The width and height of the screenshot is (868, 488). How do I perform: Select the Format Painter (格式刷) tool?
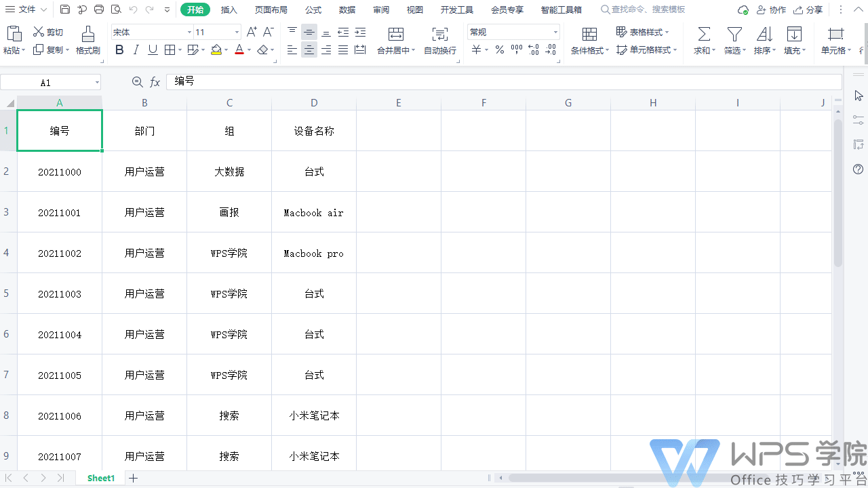point(87,41)
